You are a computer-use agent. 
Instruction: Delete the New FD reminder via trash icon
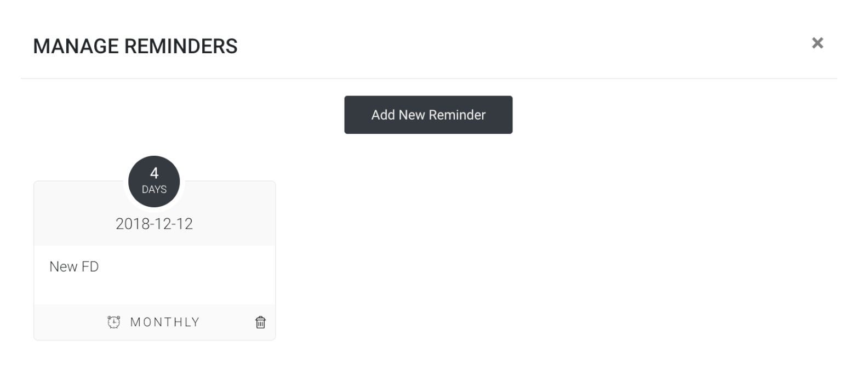261,322
